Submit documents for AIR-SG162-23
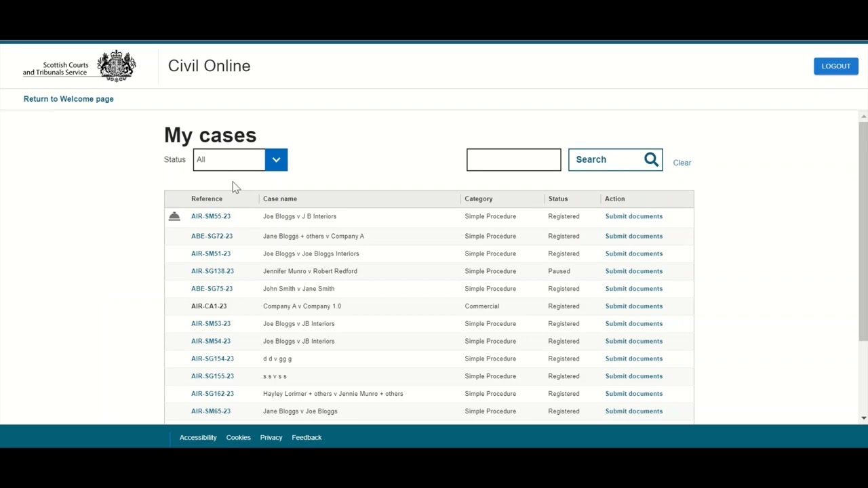Image resolution: width=868 pixels, height=488 pixels. tap(634, 394)
